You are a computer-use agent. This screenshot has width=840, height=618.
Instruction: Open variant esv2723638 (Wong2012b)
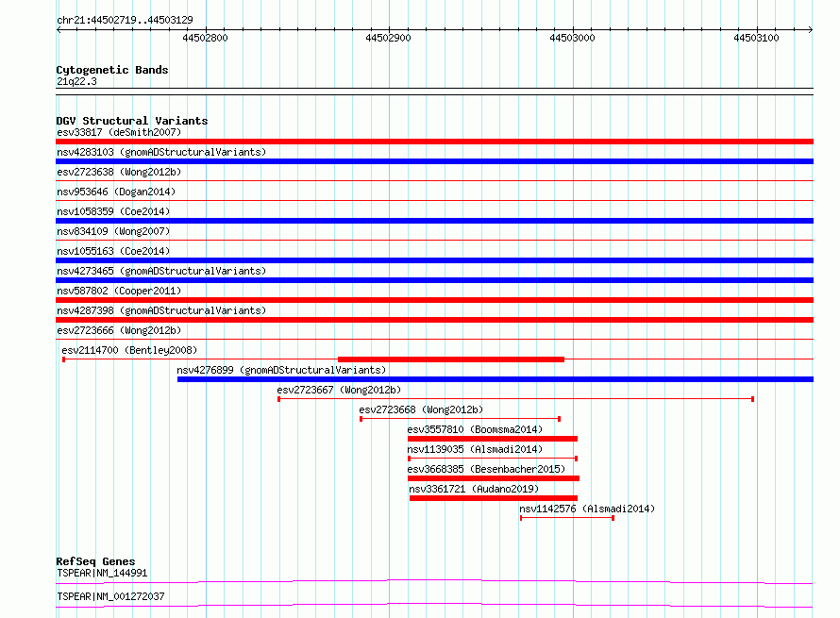pyautogui.click(x=119, y=172)
